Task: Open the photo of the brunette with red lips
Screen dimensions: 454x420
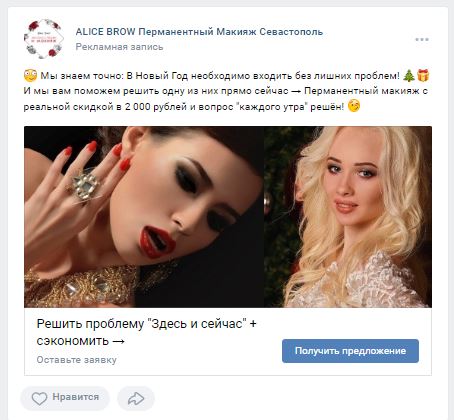Action: pos(144,217)
